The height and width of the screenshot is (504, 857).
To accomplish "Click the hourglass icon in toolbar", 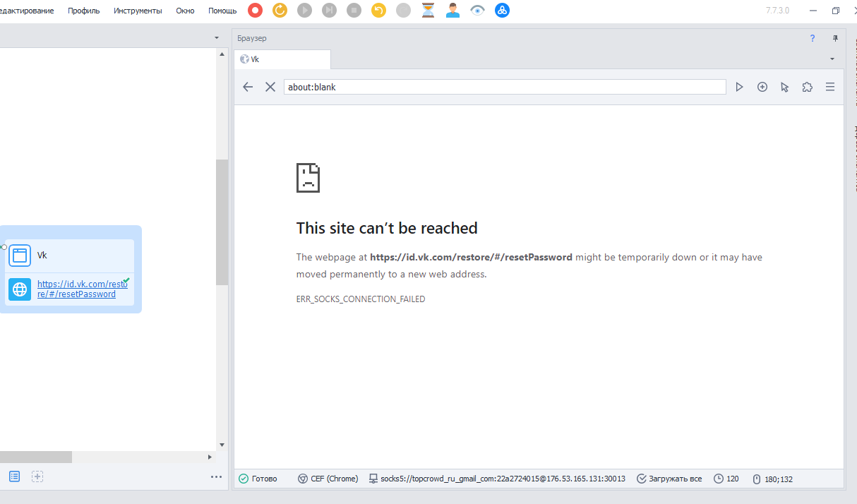I will tap(428, 10).
